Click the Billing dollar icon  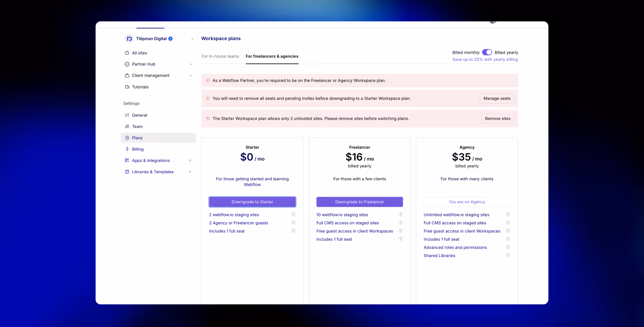127,149
